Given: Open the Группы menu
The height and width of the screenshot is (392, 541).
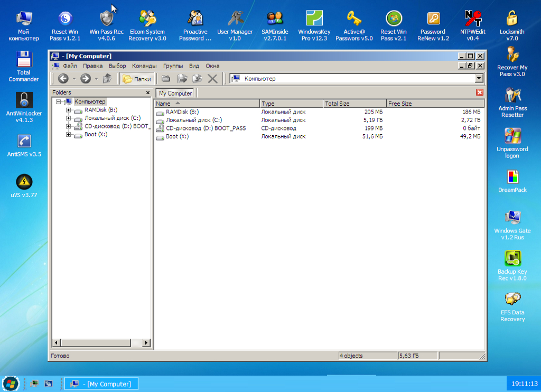Looking at the screenshot, I should [x=173, y=66].
